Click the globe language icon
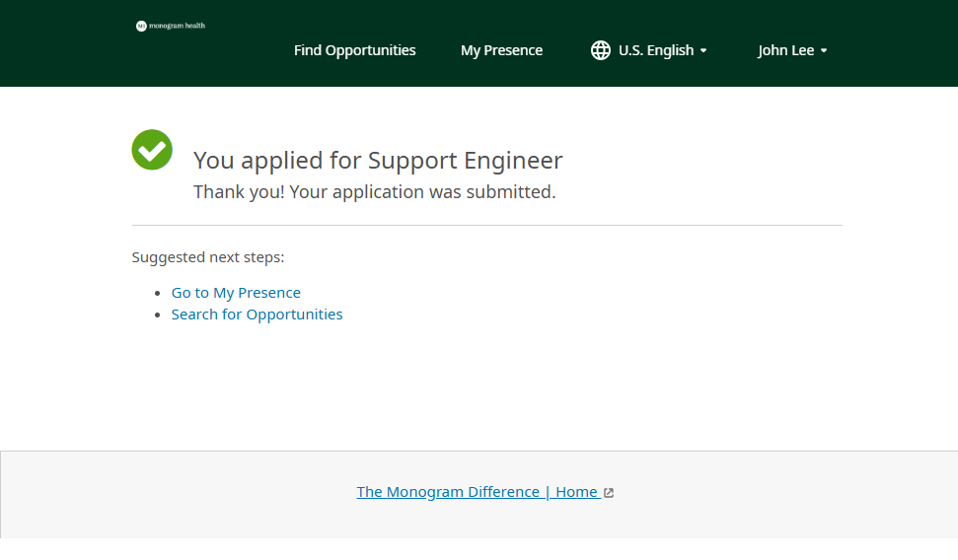The height and width of the screenshot is (560, 958). pos(600,50)
